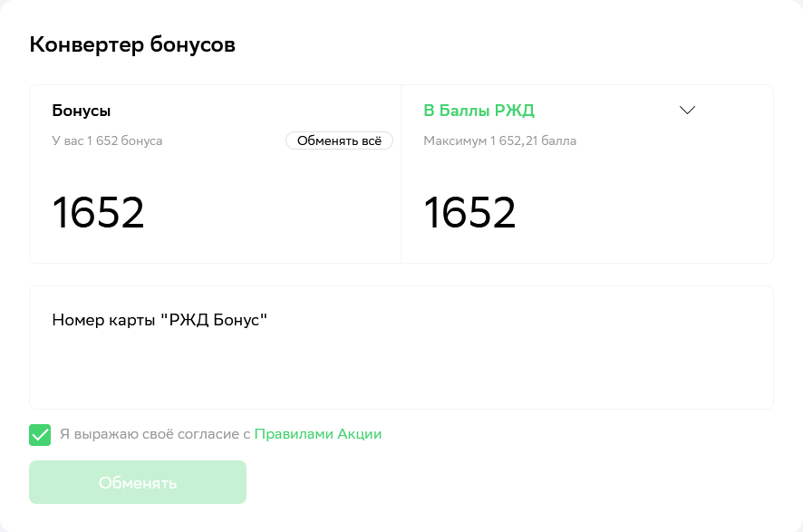This screenshot has width=803, height=532.
Task: Click the 'Конвертер бонусов' heading
Action: point(132,45)
